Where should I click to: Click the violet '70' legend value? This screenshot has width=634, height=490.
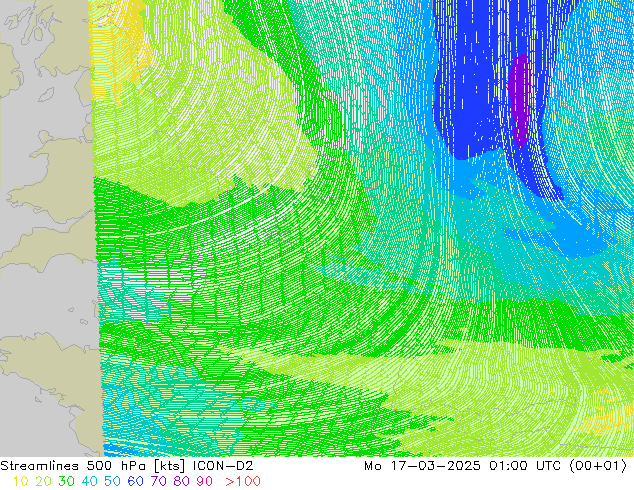tap(158, 481)
